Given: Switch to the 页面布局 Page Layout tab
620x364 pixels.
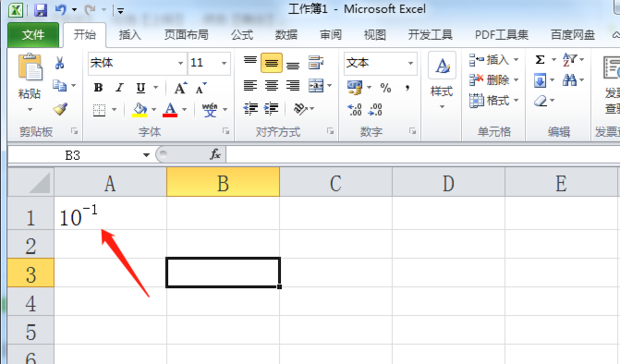Looking at the screenshot, I should (x=186, y=35).
